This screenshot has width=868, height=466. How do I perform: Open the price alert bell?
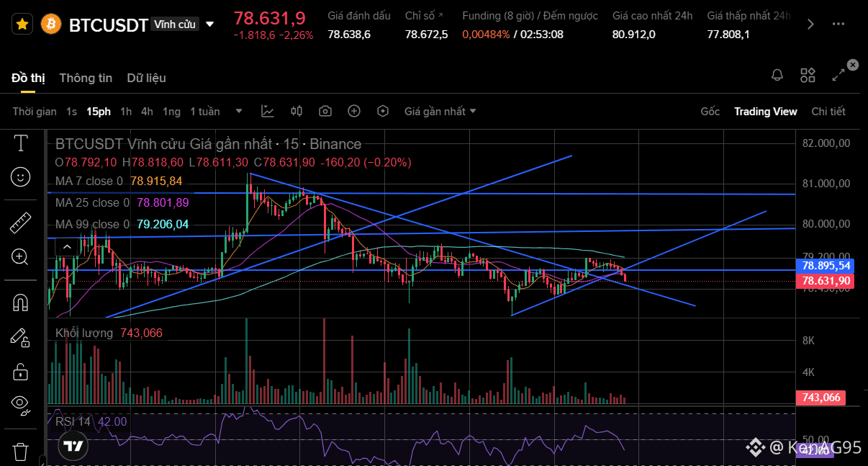pyautogui.click(x=777, y=75)
